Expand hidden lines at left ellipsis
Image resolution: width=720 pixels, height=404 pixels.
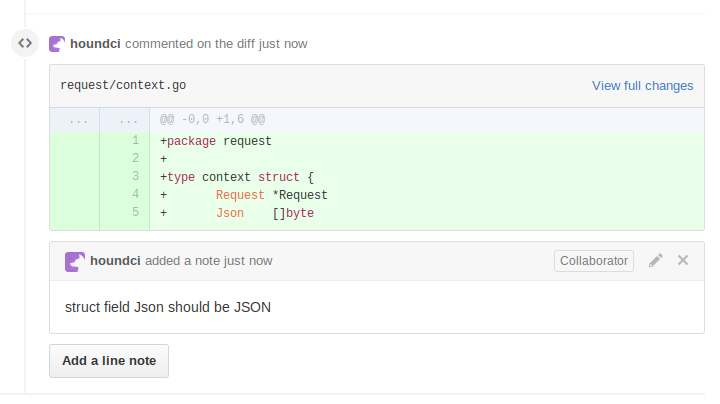coord(79,120)
